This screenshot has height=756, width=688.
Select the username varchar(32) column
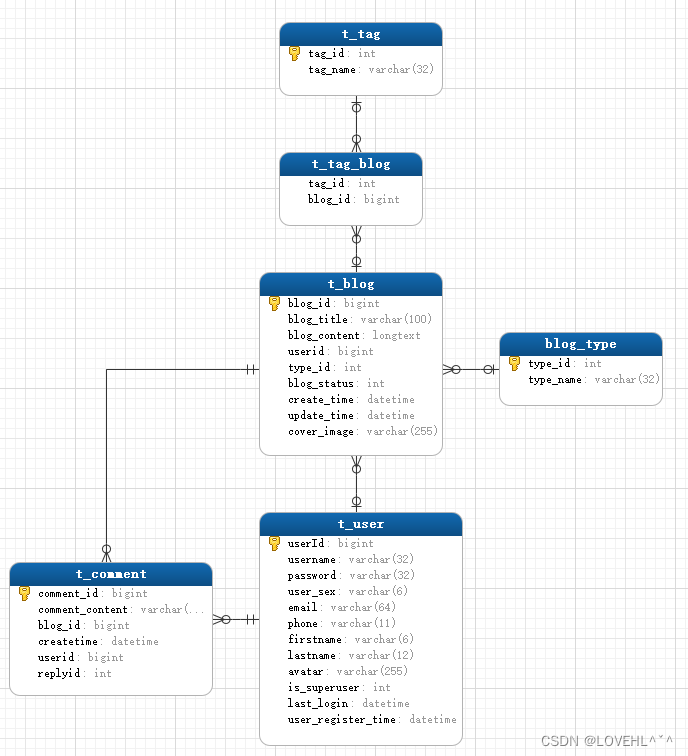tap(351, 559)
